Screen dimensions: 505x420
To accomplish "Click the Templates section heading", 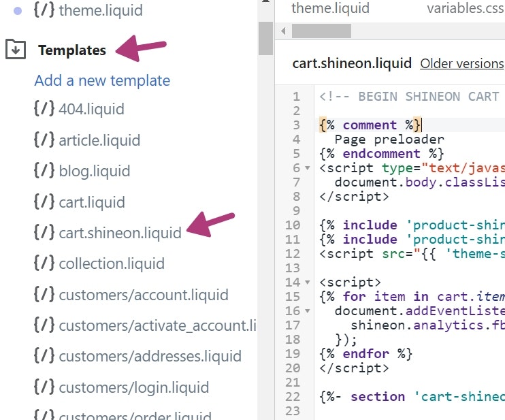I will click(x=72, y=50).
